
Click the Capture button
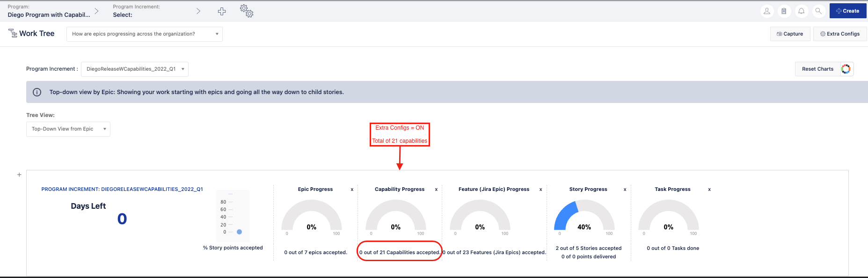(790, 34)
